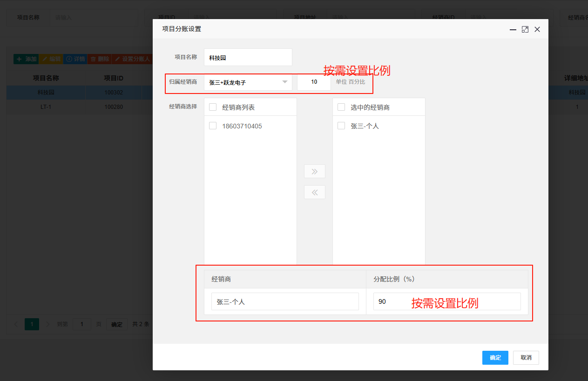Viewport: 588px width, 381px height.
Task: Click the 取消 button
Action: pos(526,358)
